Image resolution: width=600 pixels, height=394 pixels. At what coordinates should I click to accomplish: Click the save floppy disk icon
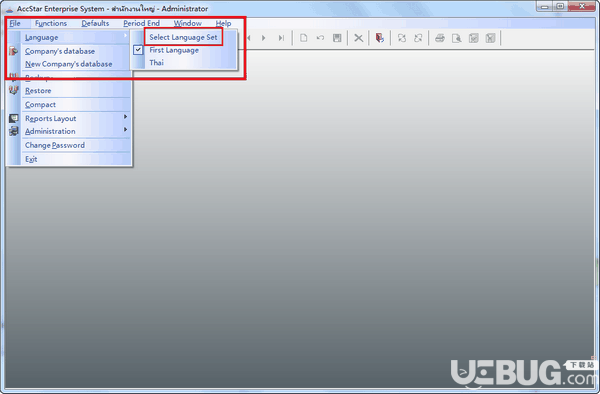(x=337, y=38)
